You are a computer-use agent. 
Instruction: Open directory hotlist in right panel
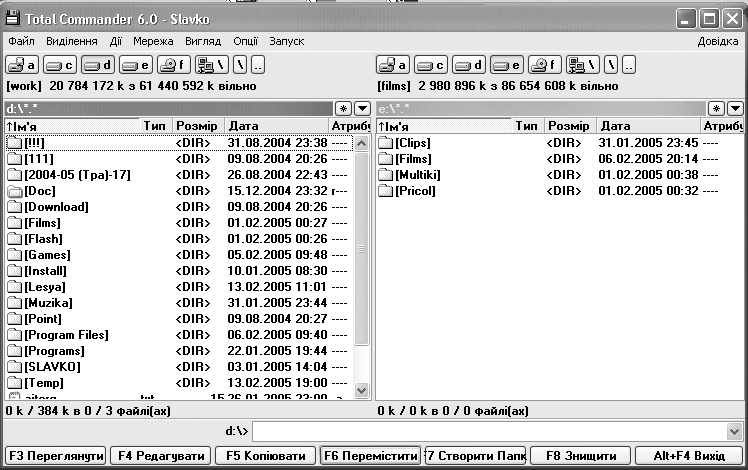[x=716, y=109]
